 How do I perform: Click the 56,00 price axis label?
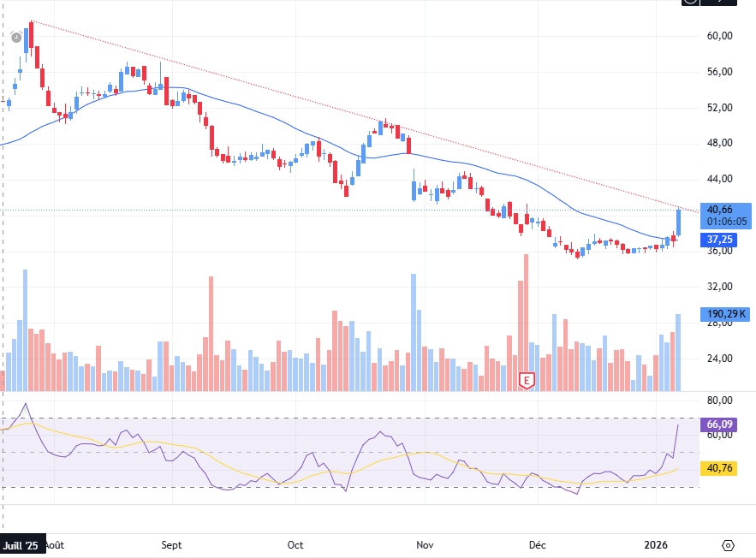pos(719,72)
